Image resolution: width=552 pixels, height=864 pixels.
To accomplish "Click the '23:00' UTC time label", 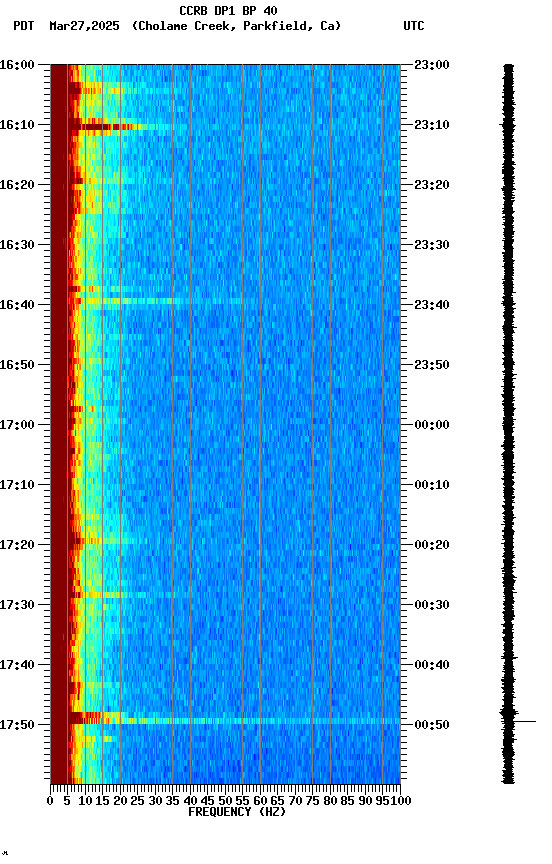I will tap(432, 65).
